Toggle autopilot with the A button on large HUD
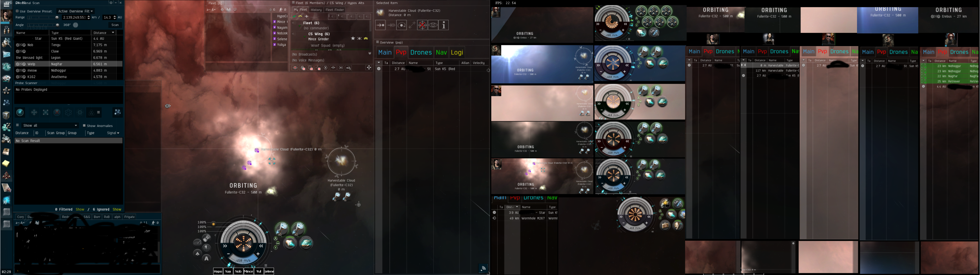 pos(207,259)
